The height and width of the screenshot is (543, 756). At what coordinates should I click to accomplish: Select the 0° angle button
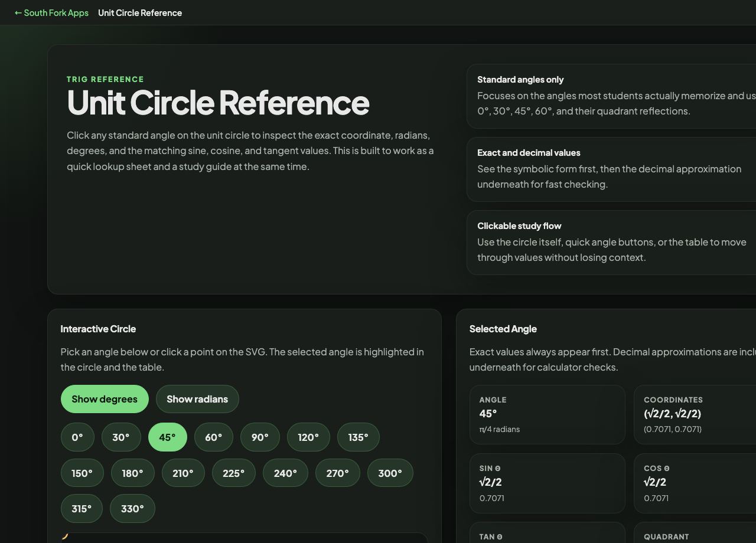coord(77,437)
